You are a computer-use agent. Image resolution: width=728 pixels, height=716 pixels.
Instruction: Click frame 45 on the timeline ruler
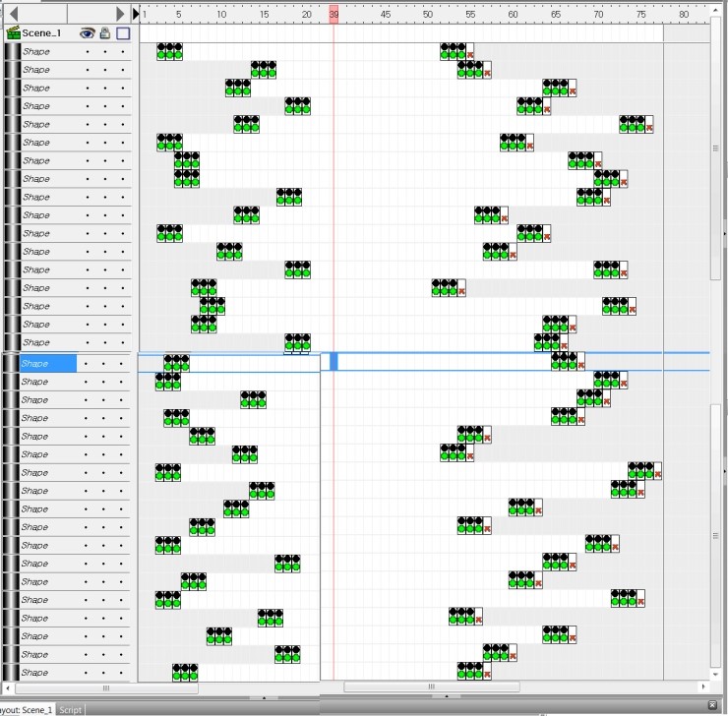pos(386,15)
